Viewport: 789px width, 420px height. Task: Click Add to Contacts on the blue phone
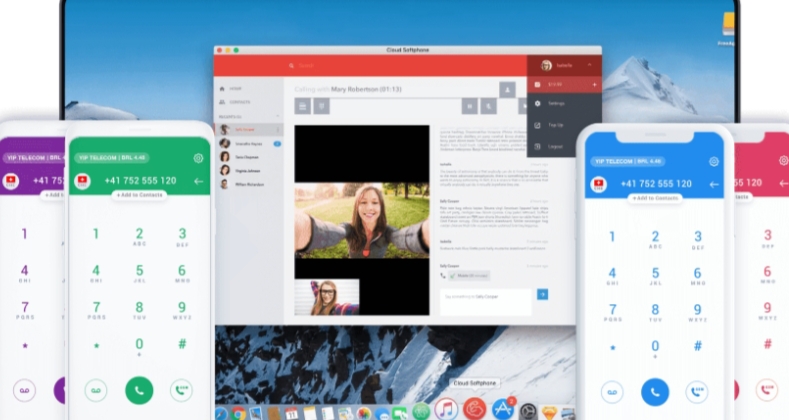tap(655, 198)
